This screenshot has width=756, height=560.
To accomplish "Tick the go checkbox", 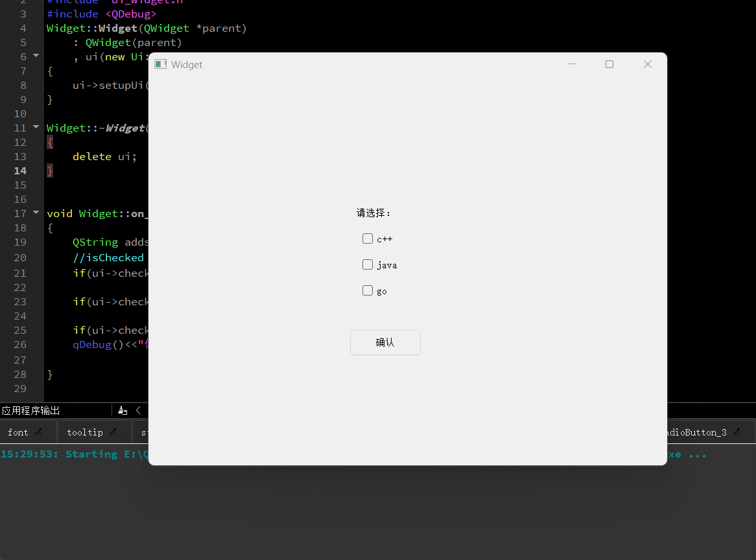I will tap(368, 290).
